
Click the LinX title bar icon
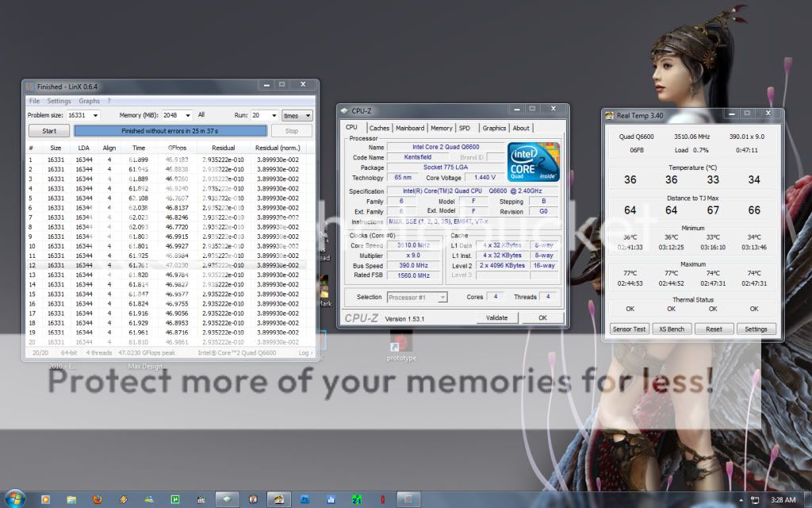(30, 87)
